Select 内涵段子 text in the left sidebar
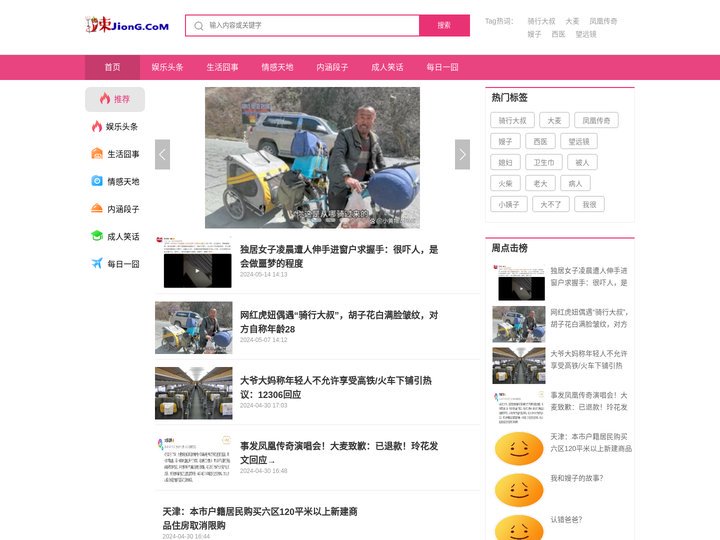720x540 pixels. 123,209
